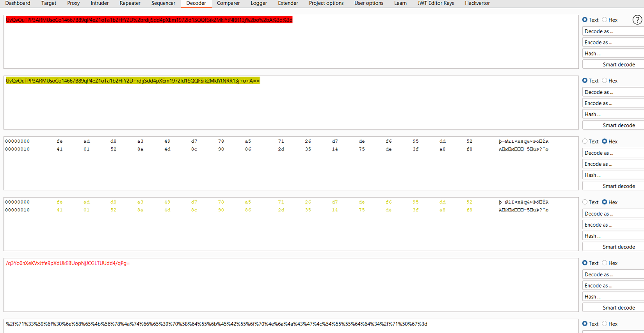644x333 pixels.
Task: Expand 'Decode as' for yellow-byte hex panel
Action: [x=613, y=214]
